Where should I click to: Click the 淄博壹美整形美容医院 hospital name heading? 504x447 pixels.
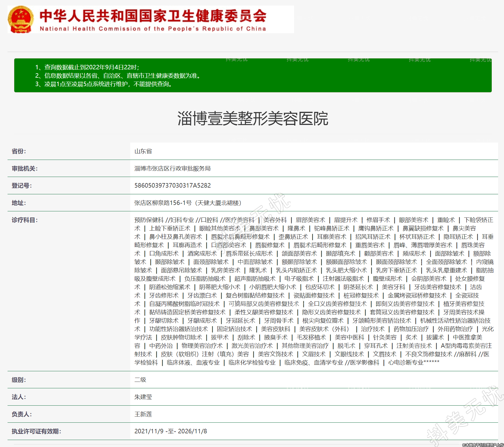253,119
